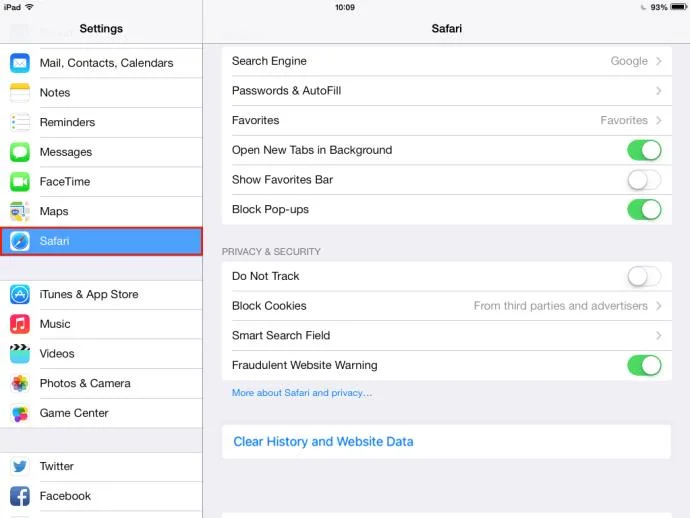Open the green Messages bubble icon
The height and width of the screenshot is (518, 690).
[20, 152]
